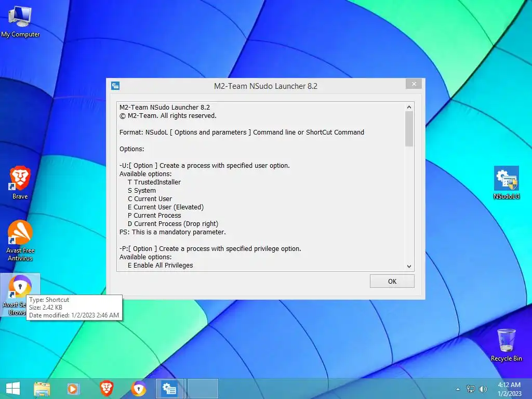Open File Explorer from the taskbar
Image resolution: width=532 pixels, height=399 pixels.
coord(42,389)
